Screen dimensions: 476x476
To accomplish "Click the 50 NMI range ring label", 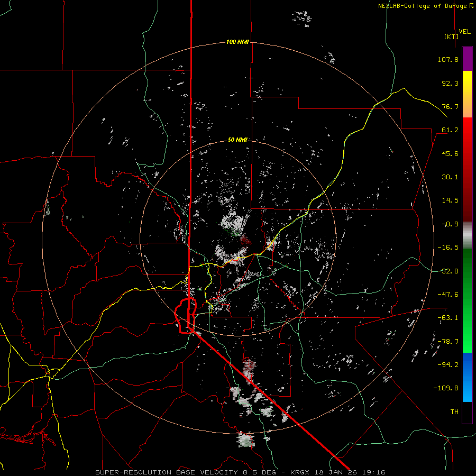I will click(237, 140).
